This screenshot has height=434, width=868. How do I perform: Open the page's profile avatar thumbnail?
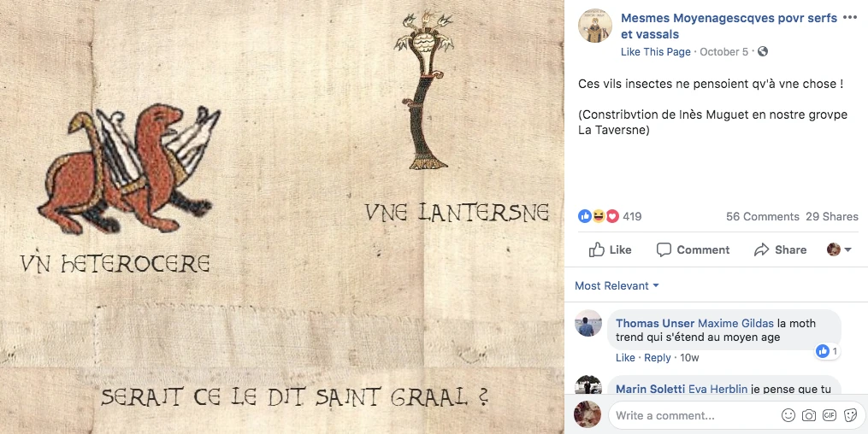(x=595, y=26)
